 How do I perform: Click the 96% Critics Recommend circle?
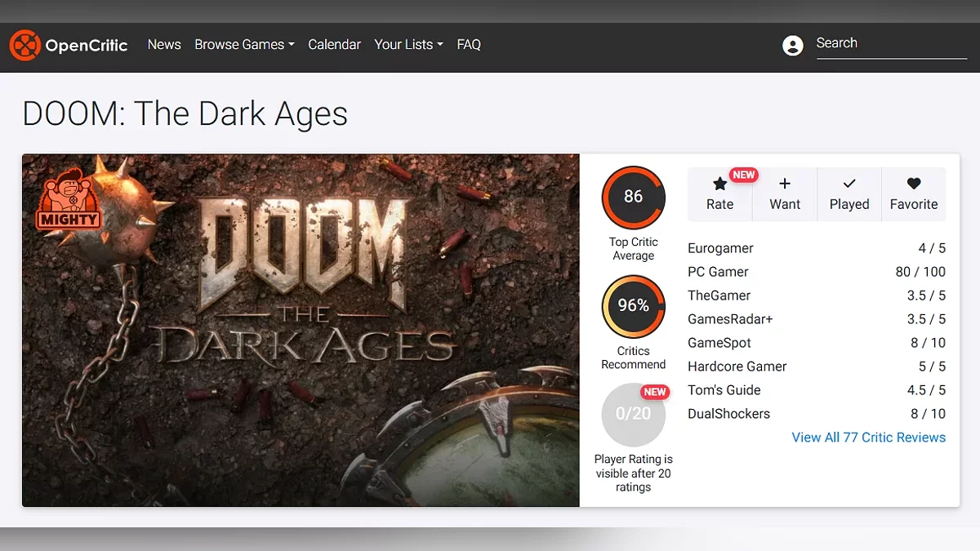[x=633, y=306]
